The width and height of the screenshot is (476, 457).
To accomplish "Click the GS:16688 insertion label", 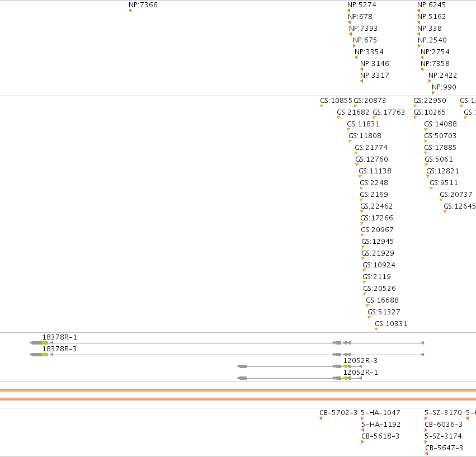I will pyautogui.click(x=382, y=300).
